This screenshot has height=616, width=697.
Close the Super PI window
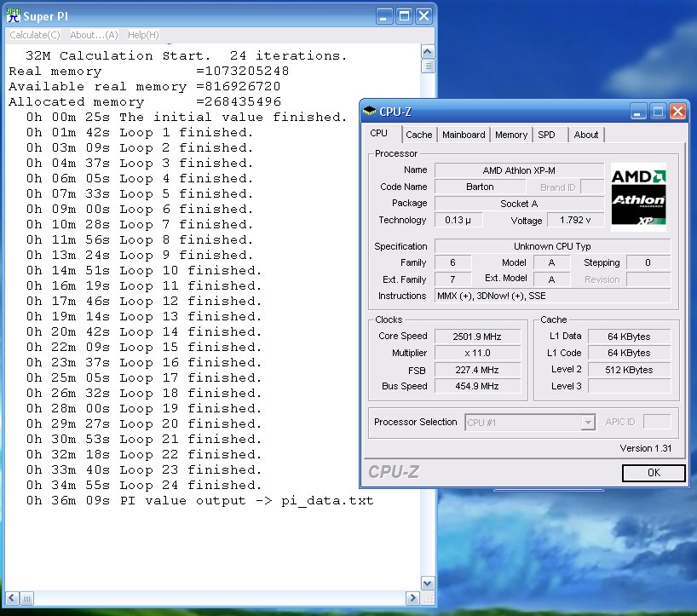424,16
